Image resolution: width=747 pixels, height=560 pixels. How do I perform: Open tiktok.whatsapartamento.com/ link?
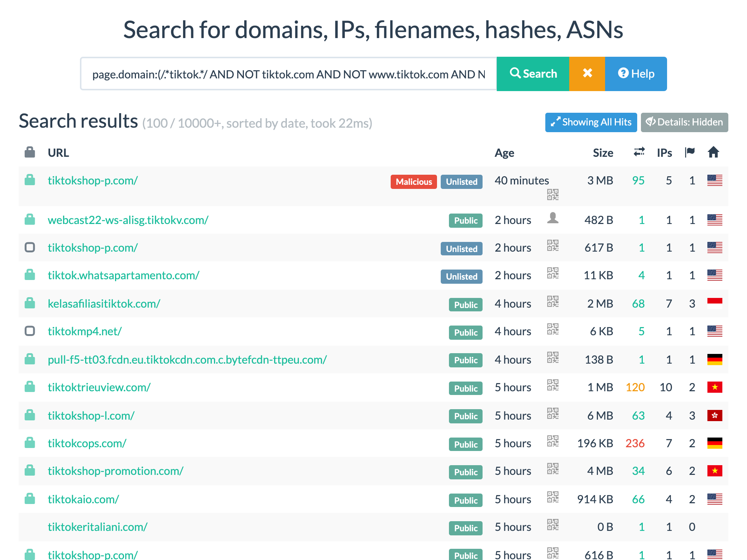(x=124, y=275)
